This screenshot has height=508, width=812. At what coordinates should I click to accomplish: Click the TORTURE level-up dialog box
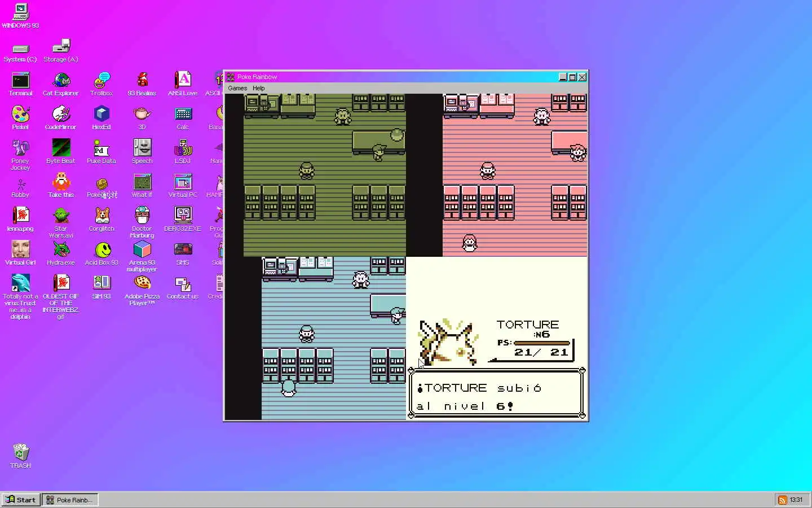tap(497, 394)
